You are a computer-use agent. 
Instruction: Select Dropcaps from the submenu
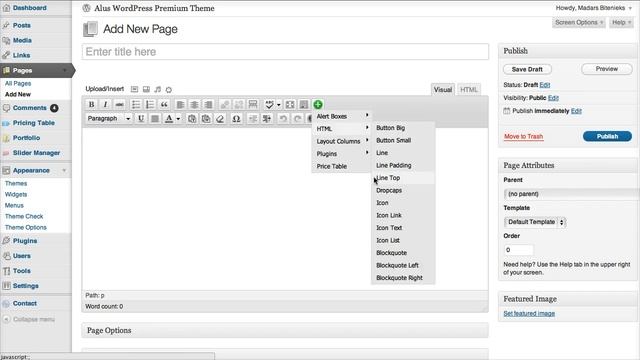(403, 190)
